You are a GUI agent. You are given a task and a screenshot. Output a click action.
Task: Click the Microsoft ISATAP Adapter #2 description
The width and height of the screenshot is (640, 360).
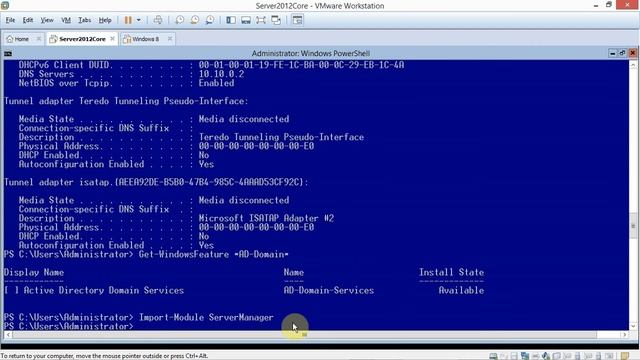click(x=266, y=218)
